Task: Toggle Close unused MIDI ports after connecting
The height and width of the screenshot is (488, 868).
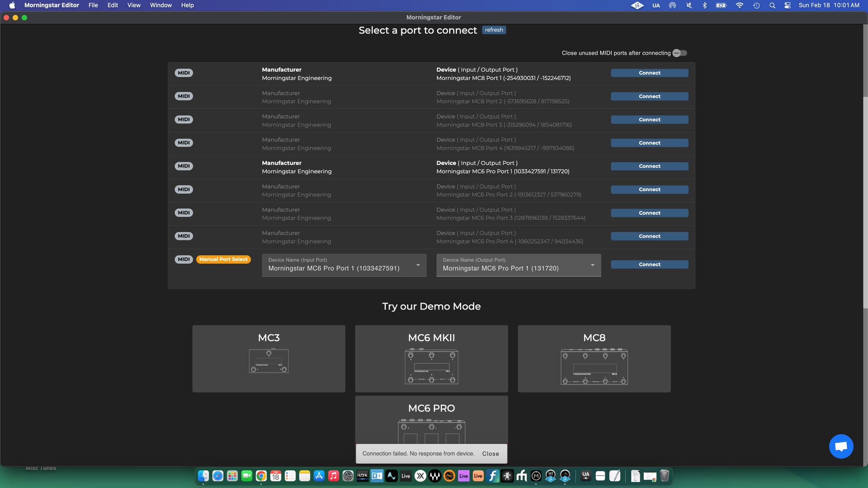Action: (x=679, y=53)
